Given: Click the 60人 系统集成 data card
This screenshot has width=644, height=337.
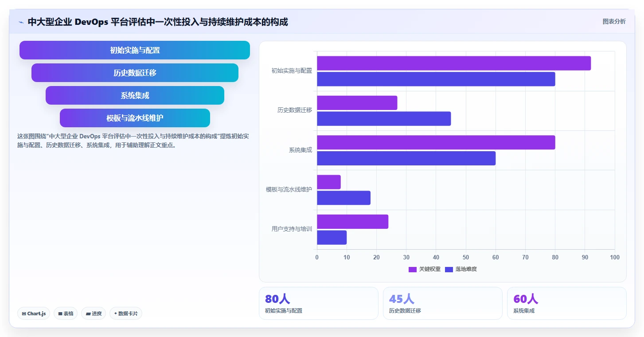Looking at the screenshot, I should tap(566, 303).
